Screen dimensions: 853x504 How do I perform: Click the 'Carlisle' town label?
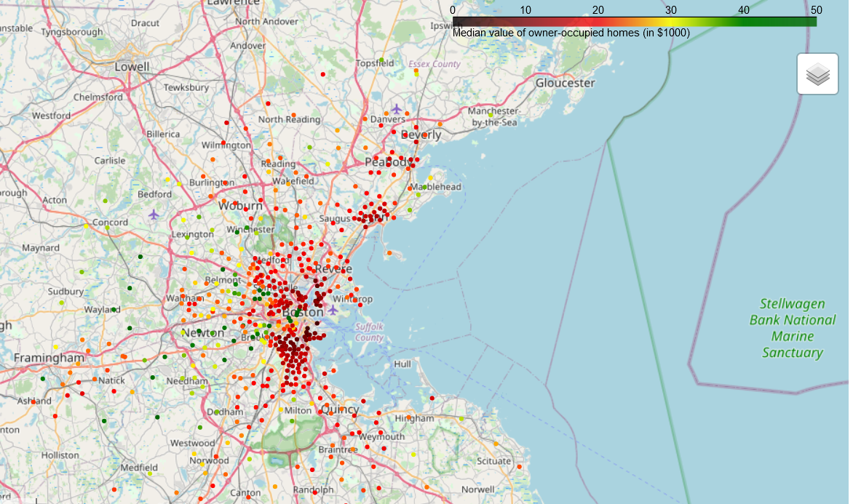(x=110, y=161)
